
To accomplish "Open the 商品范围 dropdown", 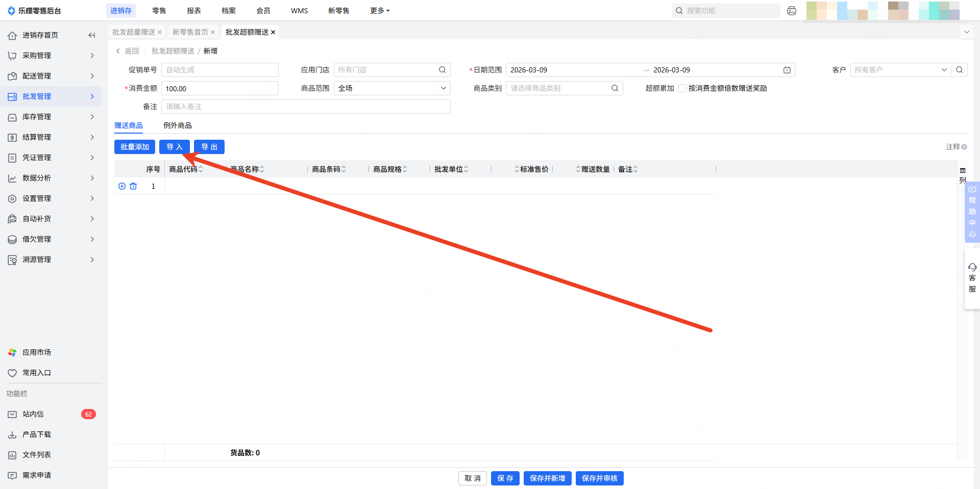I will click(x=392, y=88).
